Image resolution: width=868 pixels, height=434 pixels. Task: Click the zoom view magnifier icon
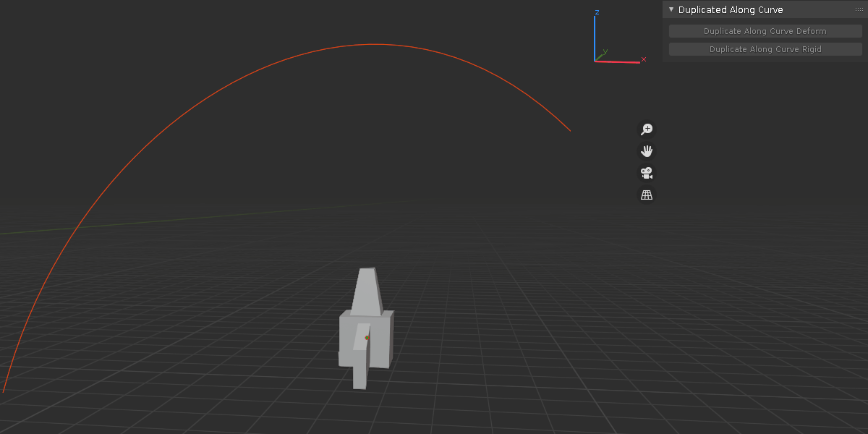point(647,129)
